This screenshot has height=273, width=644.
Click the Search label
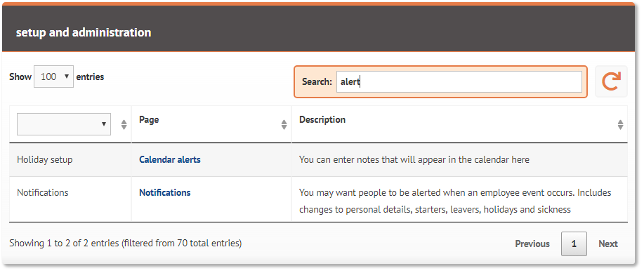coord(317,81)
